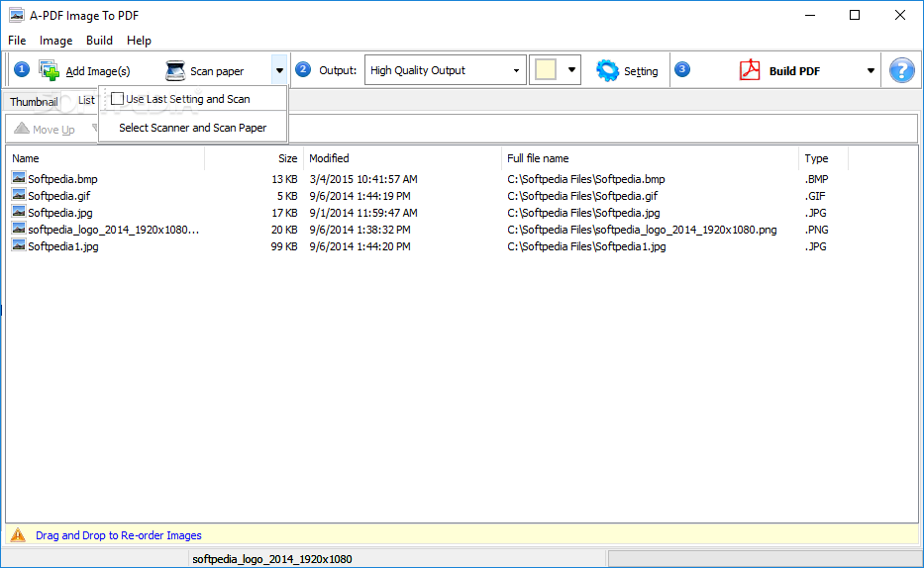Image resolution: width=924 pixels, height=568 pixels.
Task: Click the Softpedia.gif file icon
Action: point(19,195)
